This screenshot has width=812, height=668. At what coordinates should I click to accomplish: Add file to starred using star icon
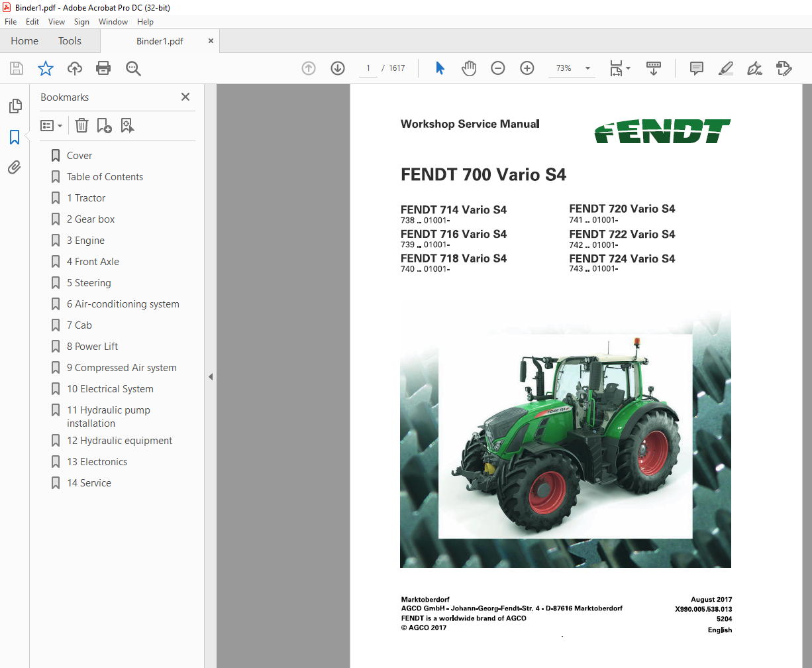pyautogui.click(x=45, y=68)
